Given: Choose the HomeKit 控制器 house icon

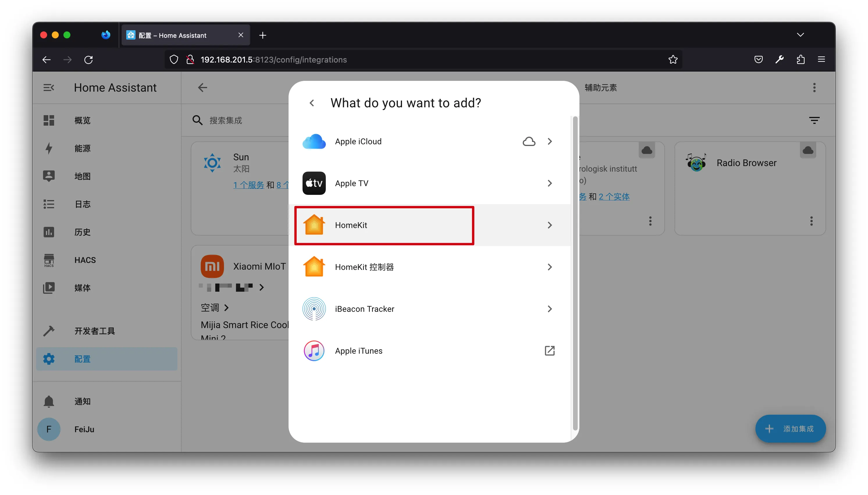Looking at the screenshot, I should tap(314, 267).
